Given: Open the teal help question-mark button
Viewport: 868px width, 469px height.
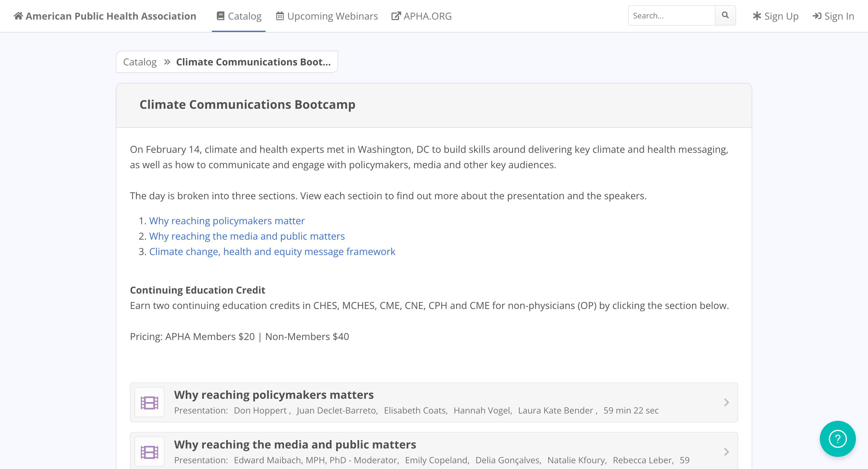Looking at the screenshot, I should click(x=838, y=439).
